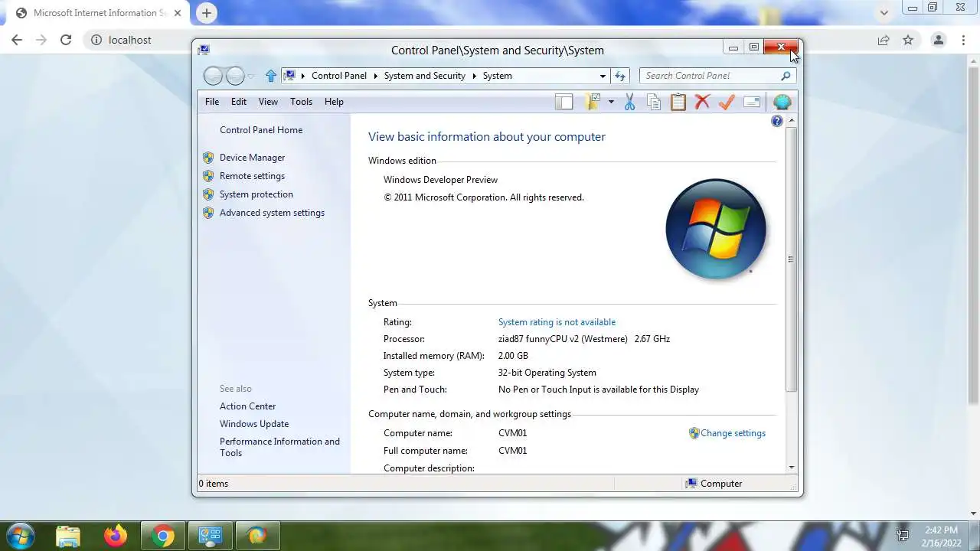Expand the System and Security breadcrumb arrow
Image resolution: width=980 pixels, height=551 pixels.
[474, 76]
